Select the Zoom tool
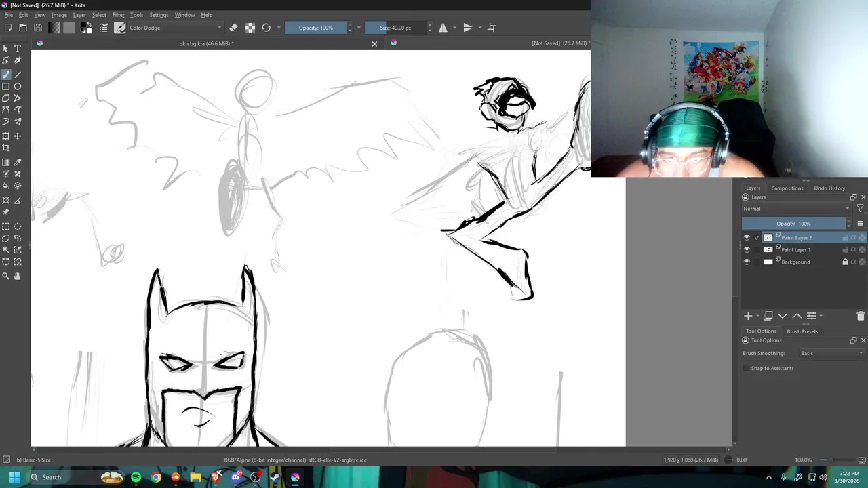 (x=6, y=276)
